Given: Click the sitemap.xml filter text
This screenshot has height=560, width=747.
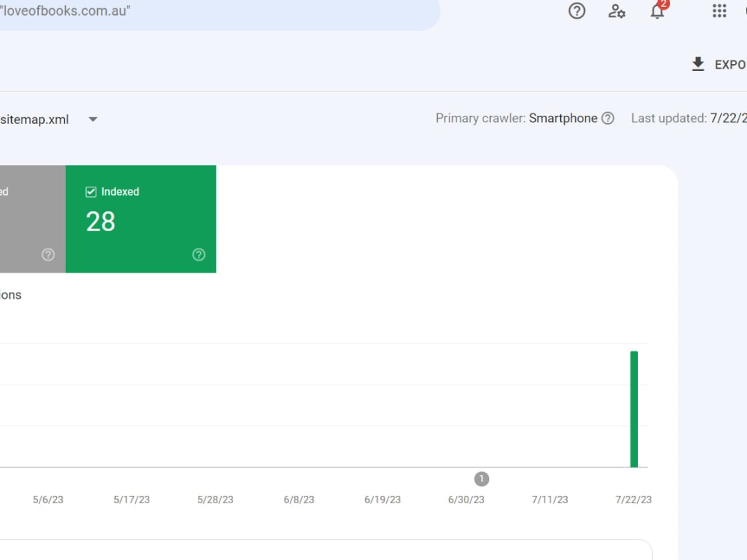Looking at the screenshot, I should tap(34, 119).
